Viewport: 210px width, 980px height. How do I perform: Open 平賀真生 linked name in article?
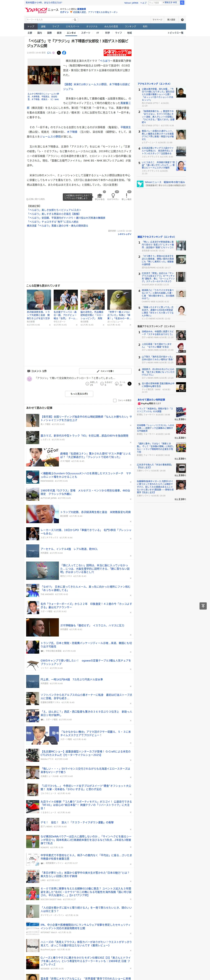[x=125, y=127]
